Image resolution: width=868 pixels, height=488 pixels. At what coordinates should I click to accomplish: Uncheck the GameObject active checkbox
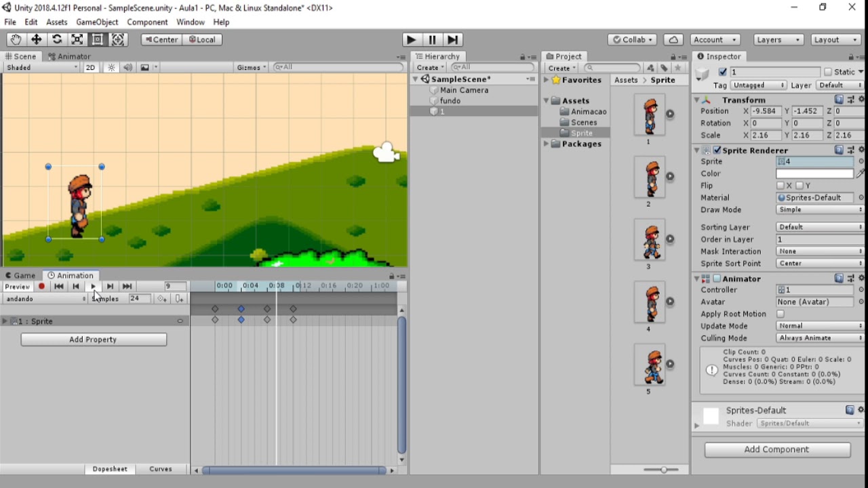coord(723,72)
